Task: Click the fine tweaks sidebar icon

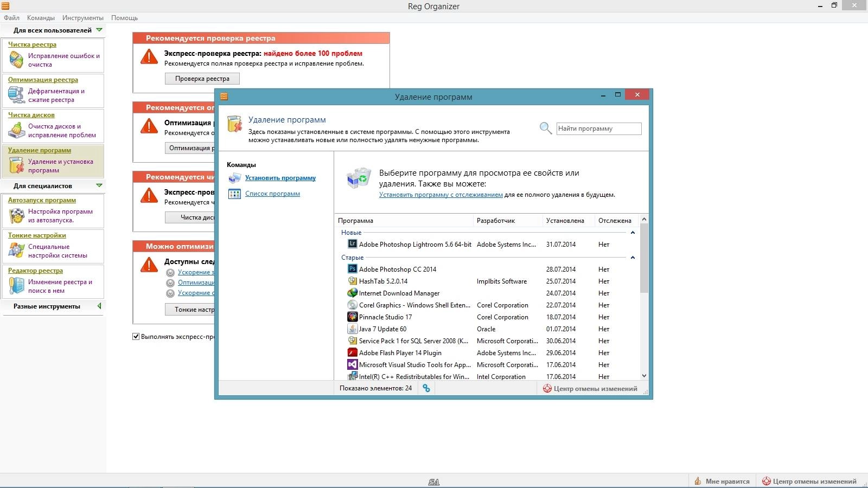Action: tap(16, 251)
